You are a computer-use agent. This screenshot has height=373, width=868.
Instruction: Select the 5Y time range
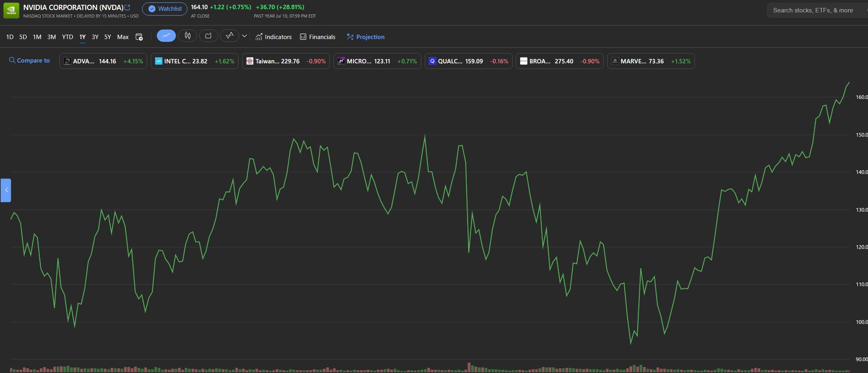pos(108,37)
